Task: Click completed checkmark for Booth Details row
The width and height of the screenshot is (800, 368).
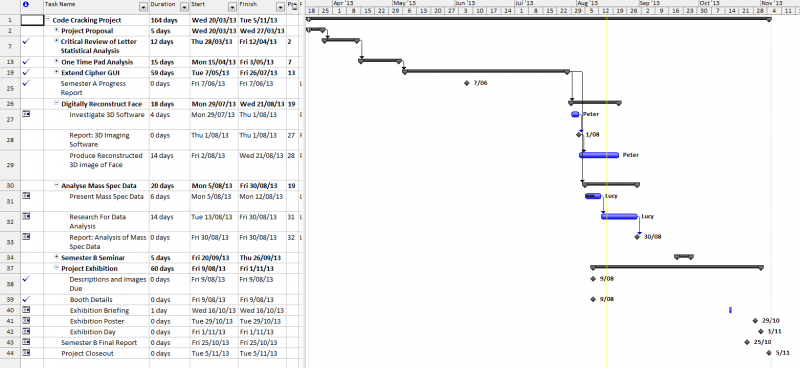Action: 27,299
